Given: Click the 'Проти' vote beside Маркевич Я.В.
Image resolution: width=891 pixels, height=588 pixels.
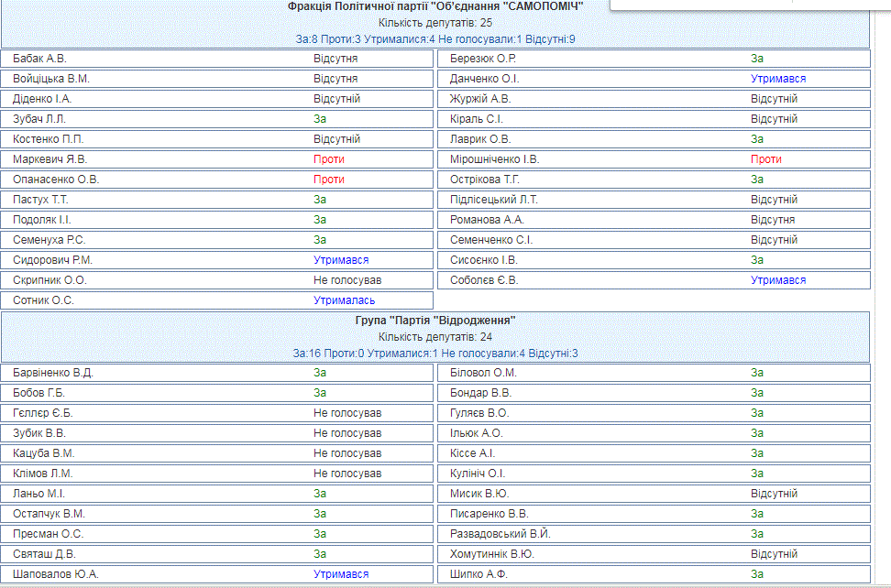Looking at the screenshot, I should tap(329, 159).
